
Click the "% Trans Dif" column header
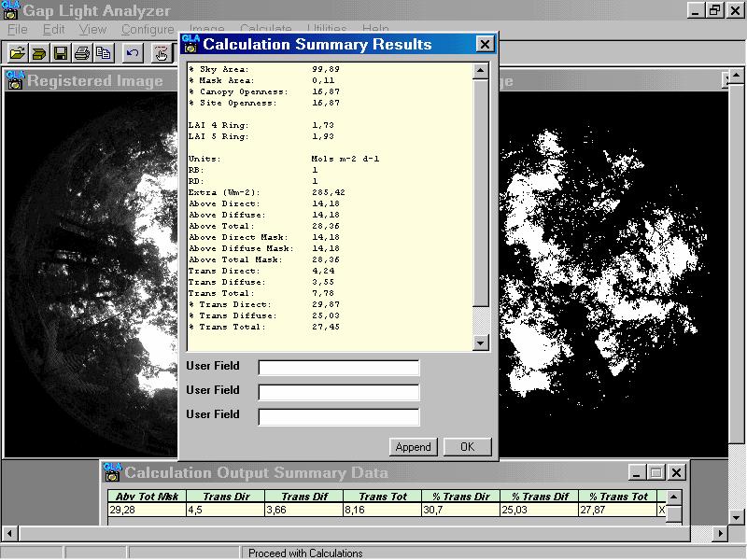540,497
